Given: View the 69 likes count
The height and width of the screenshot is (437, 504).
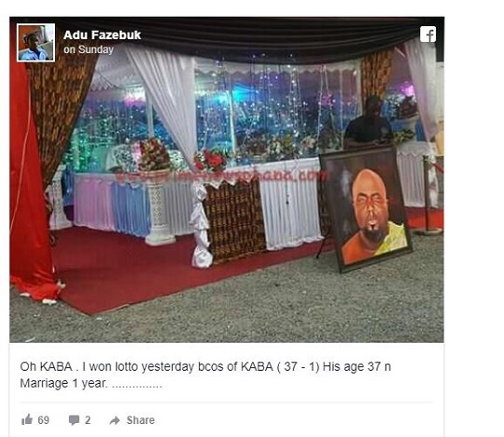Looking at the screenshot, I should pyautogui.click(x=43, y=420).
